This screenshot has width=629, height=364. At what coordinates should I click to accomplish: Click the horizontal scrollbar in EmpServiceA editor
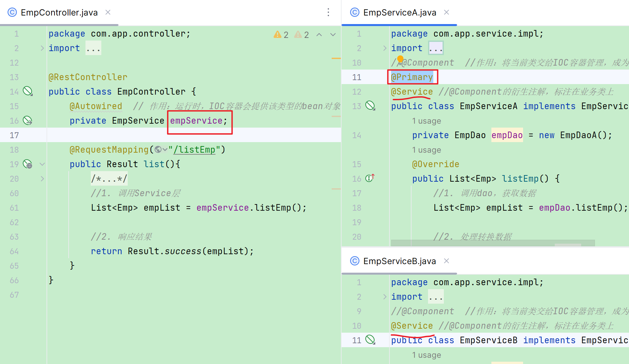(x=493, y=243)
